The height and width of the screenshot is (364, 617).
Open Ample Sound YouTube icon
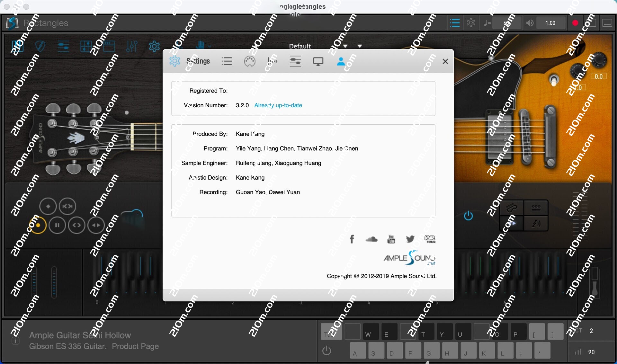coord(391,239)
